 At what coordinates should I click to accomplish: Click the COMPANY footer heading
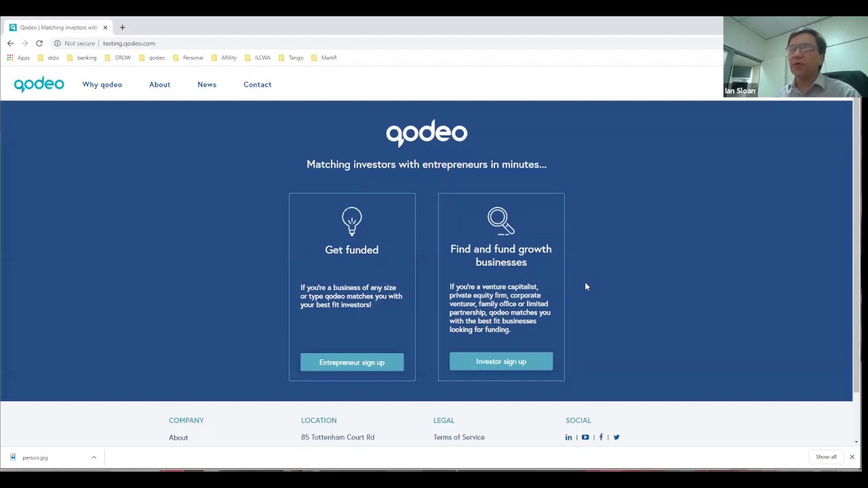pyautogui.click(x=186, y=420)
